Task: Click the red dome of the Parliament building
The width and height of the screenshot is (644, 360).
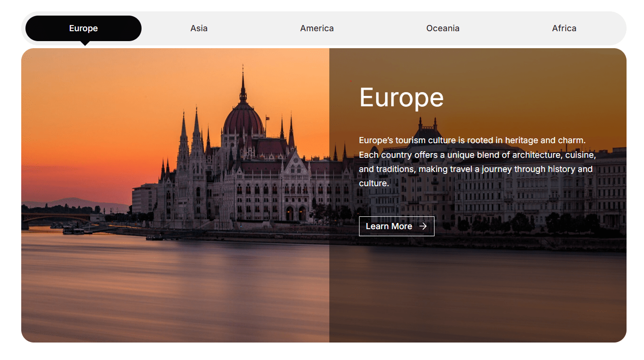Action: coord(243,120)
